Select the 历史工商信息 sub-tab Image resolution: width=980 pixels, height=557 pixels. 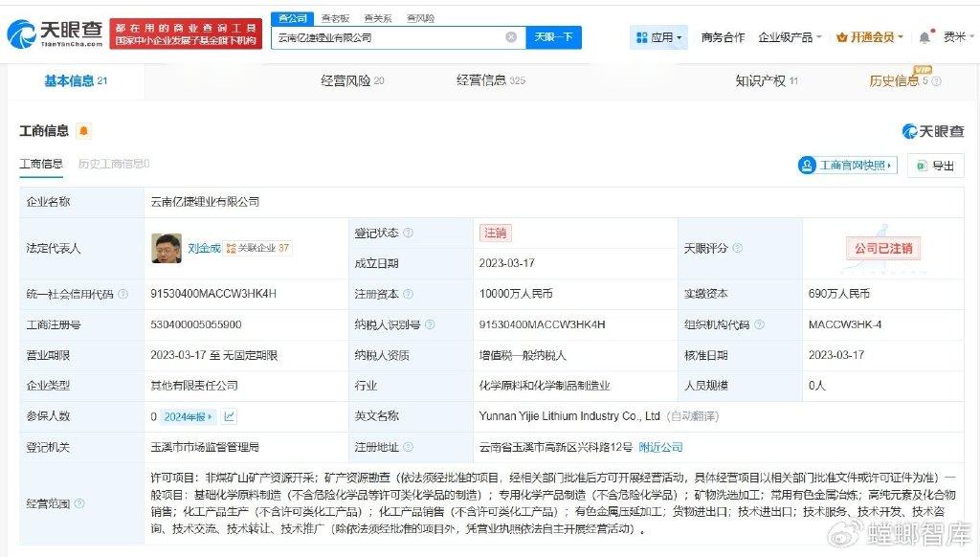(x=114, y=164)
